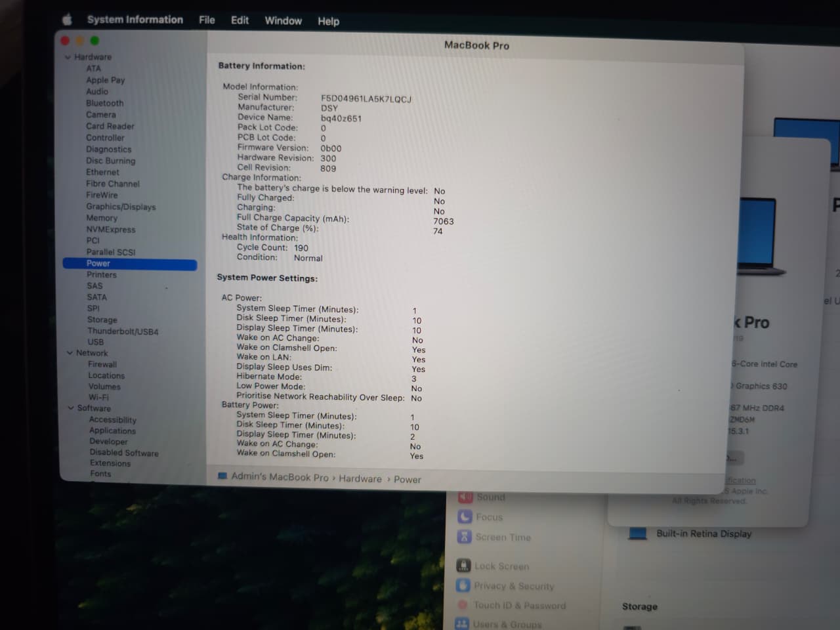
Task: Collapse the Network tree section
Action: [x=70, y=353]
